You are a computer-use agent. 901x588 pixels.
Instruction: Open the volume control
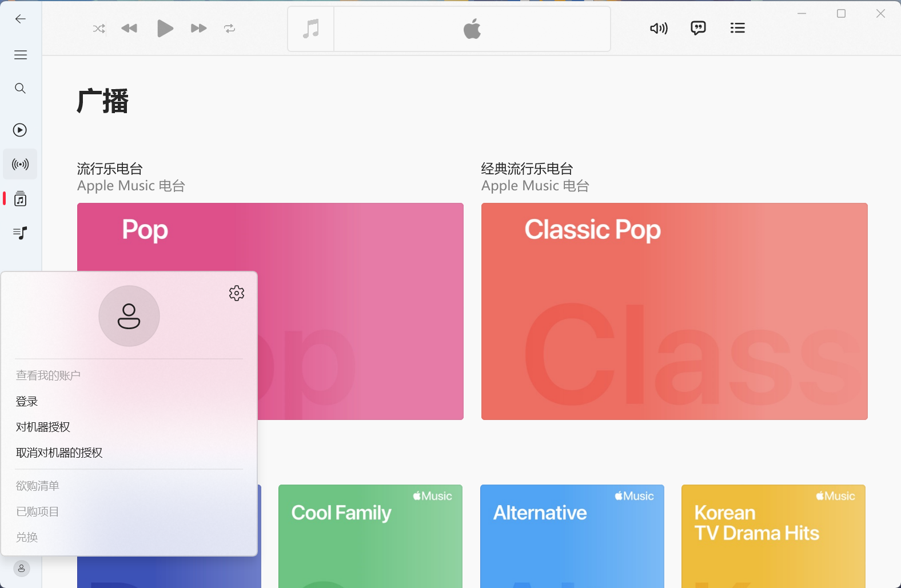pos(659,29)
